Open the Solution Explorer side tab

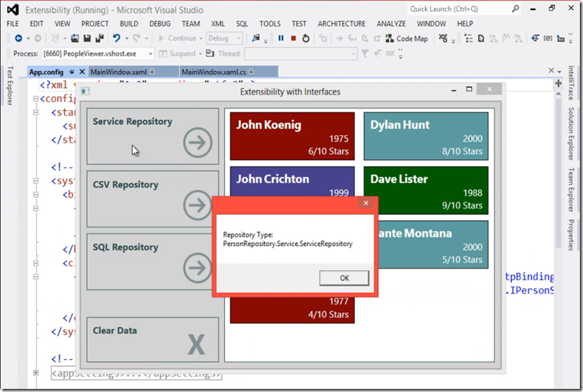570,134
